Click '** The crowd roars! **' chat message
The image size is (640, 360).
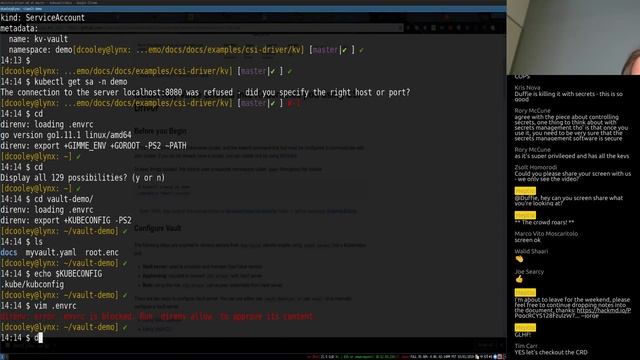544,222
